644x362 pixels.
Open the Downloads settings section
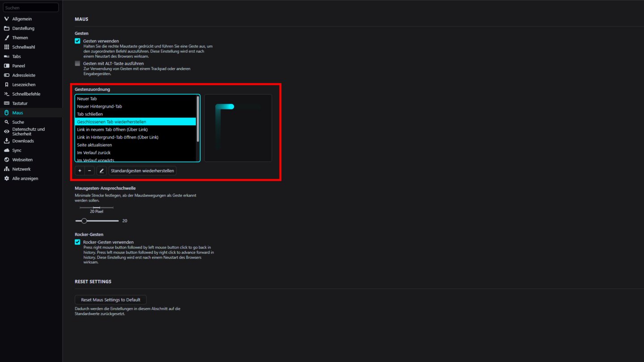pos(23,141)
